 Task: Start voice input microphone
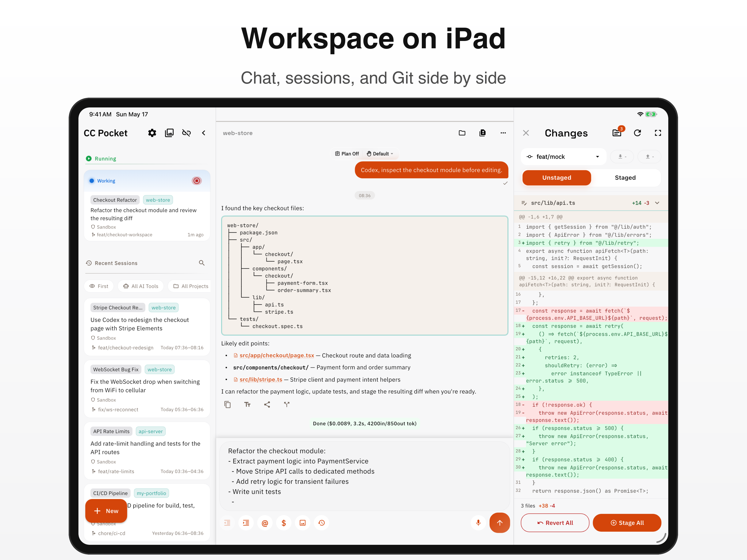pos(479,523)
